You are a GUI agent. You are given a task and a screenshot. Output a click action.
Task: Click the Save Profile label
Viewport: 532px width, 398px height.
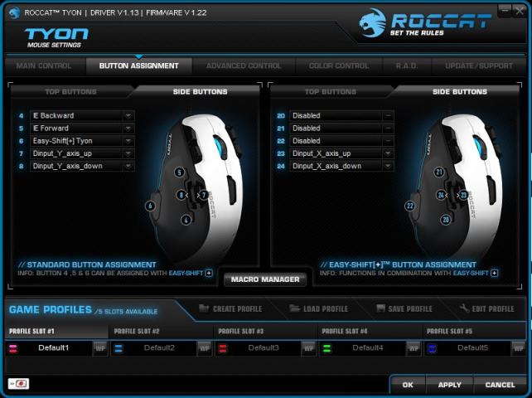tap(410, 309)
